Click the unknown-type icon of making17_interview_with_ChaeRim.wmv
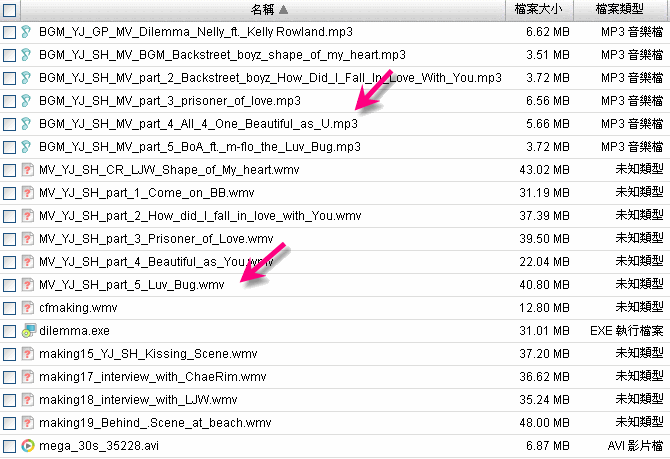 click(27, 377)
